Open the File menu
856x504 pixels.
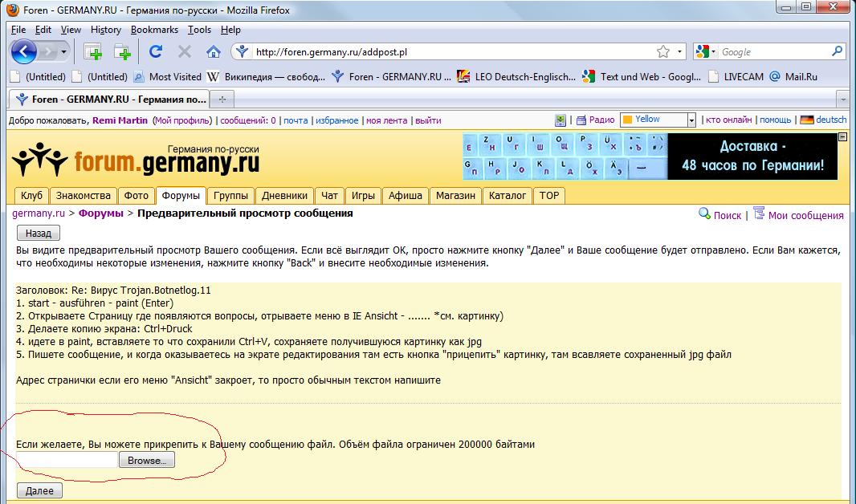[x=18, y=30]
